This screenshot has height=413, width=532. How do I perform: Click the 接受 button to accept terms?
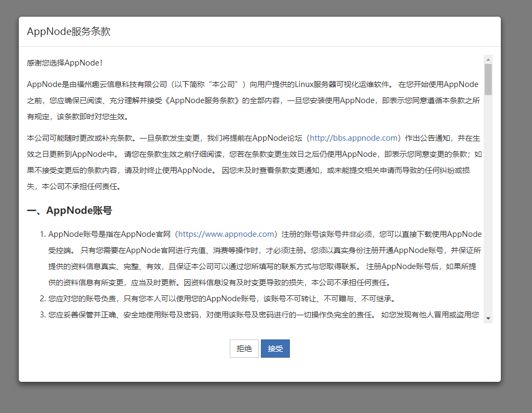[x=275, y=349]
